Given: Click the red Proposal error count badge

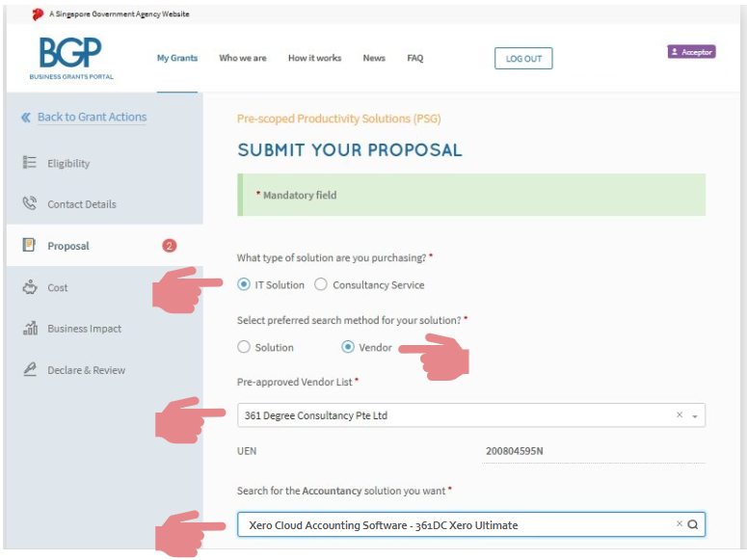Looking at the screenshot, I should click(169, 246).
